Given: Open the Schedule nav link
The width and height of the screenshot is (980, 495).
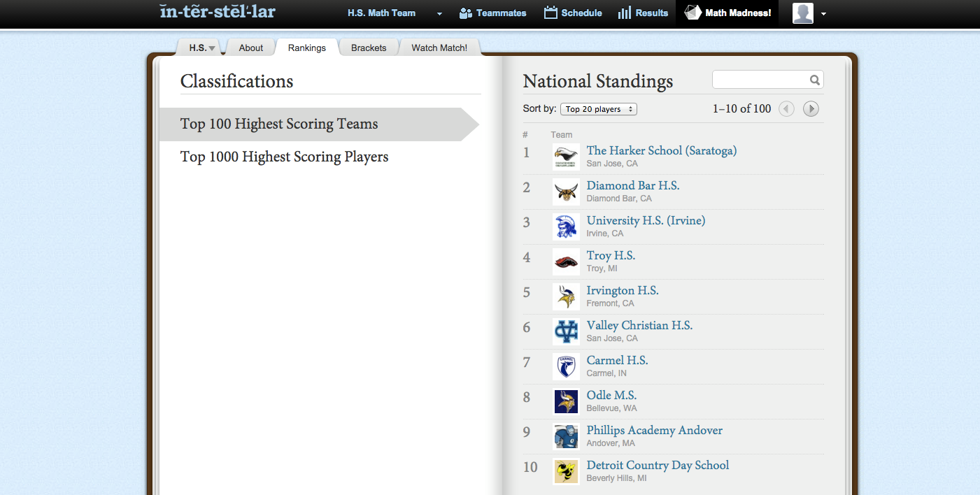Looking at the screenshot, I should 573,13.
